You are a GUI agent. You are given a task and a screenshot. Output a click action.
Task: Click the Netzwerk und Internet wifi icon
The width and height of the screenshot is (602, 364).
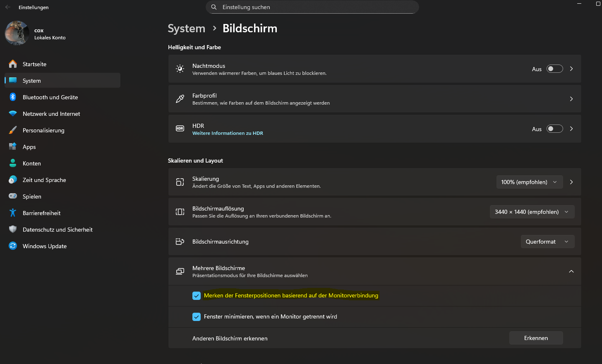13,114
